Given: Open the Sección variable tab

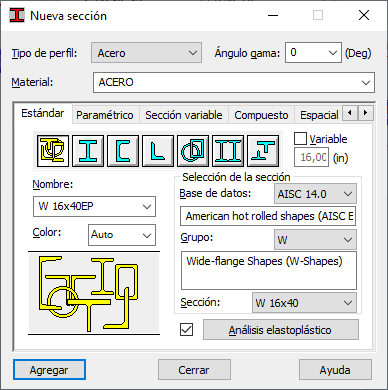Looking at the screenshot, I should click(x=184, y=115).
